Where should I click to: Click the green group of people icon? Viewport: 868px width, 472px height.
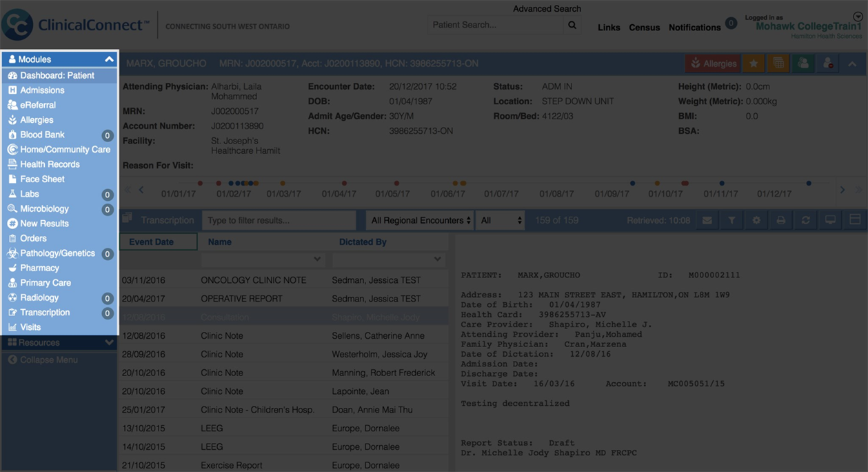803,63
